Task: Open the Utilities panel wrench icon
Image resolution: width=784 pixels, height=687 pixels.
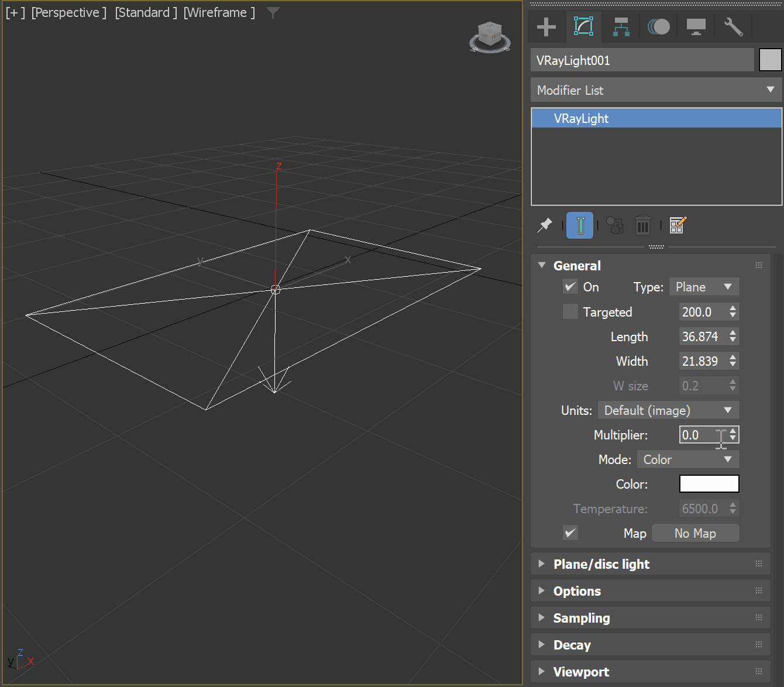Action: (733, 26)
